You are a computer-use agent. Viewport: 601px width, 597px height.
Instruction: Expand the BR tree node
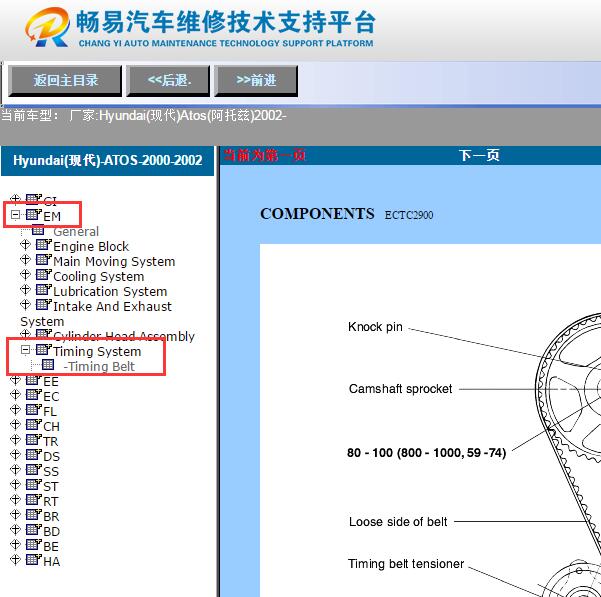click(x=15, y=514)
